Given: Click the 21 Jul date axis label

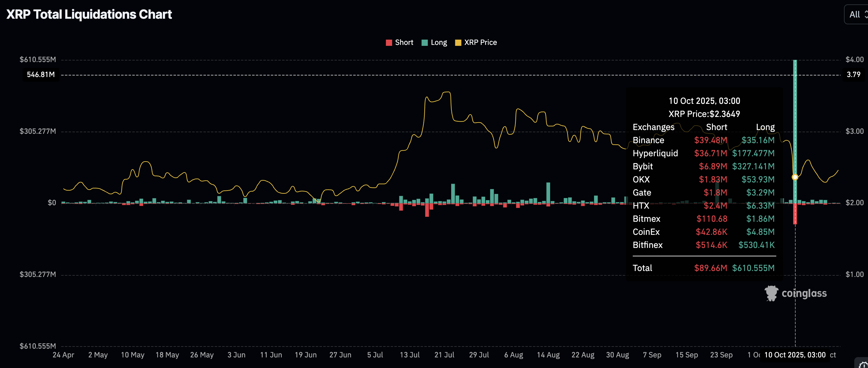Looking at the screenshot, I should pyautogui.click(x=444, y=355).
